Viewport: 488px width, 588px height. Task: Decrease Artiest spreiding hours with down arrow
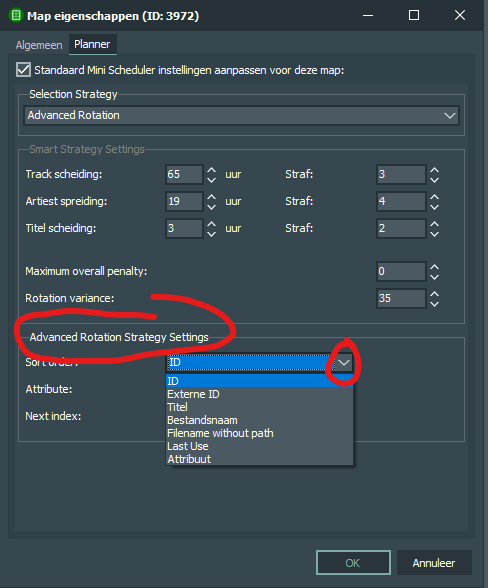[212, 207]
